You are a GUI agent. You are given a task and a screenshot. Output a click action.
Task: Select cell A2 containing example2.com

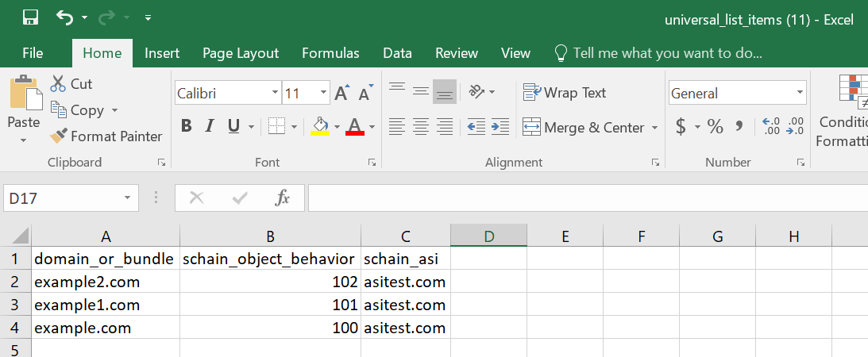[x=105, y=282]
